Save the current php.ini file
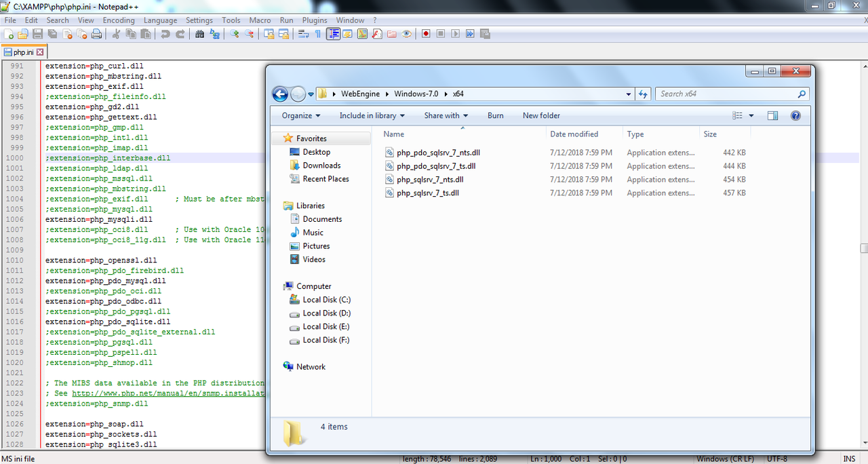 37,34
